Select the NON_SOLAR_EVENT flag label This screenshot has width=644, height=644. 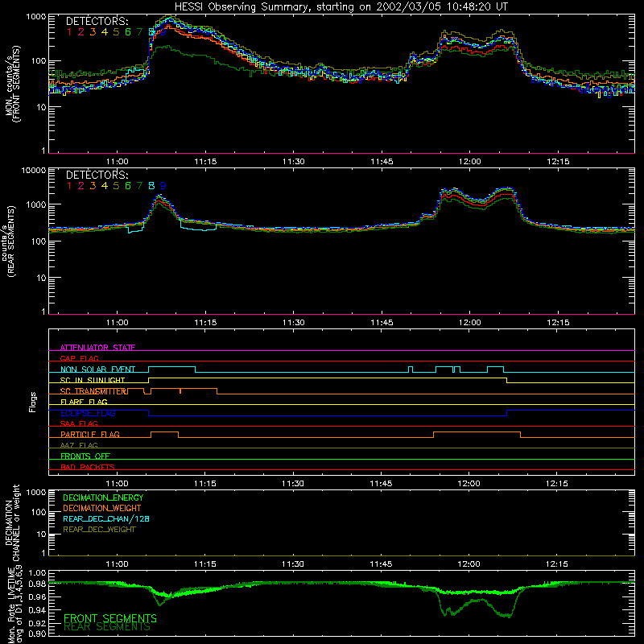pyautogui.click(x=97, y=369)
